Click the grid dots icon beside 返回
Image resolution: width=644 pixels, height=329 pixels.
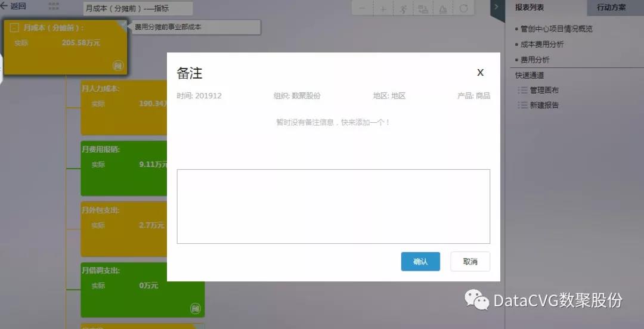[x=54, y=7]
